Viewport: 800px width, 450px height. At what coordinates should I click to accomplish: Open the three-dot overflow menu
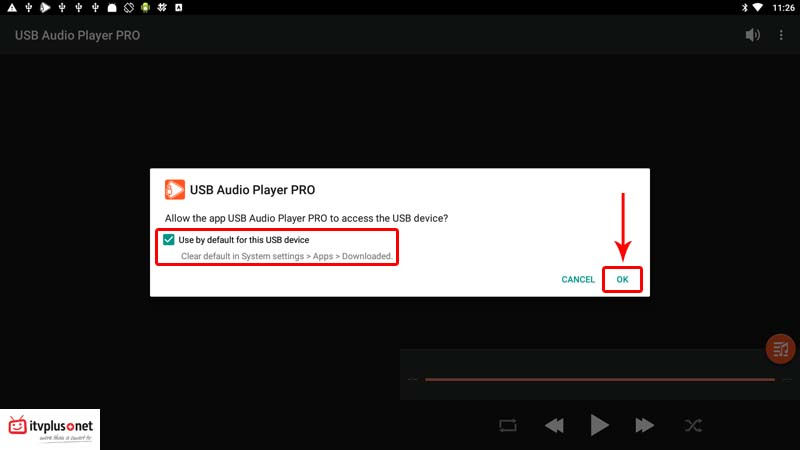781,35
